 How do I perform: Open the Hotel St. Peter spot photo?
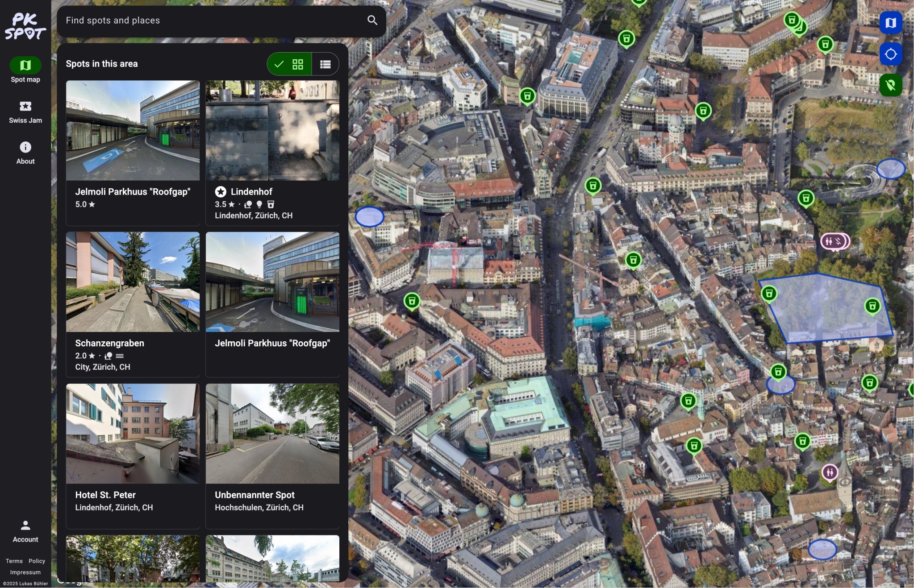[x=133, y=434]
